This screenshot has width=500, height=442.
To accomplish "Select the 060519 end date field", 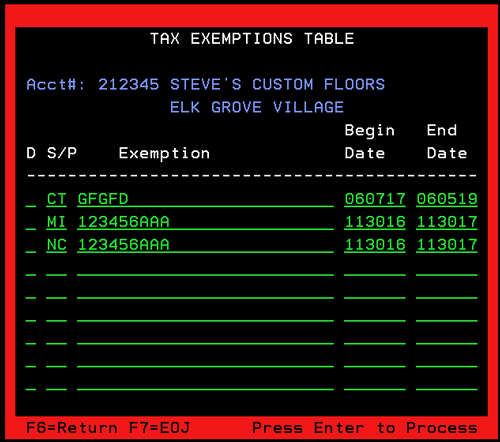I will click(447, 200).
